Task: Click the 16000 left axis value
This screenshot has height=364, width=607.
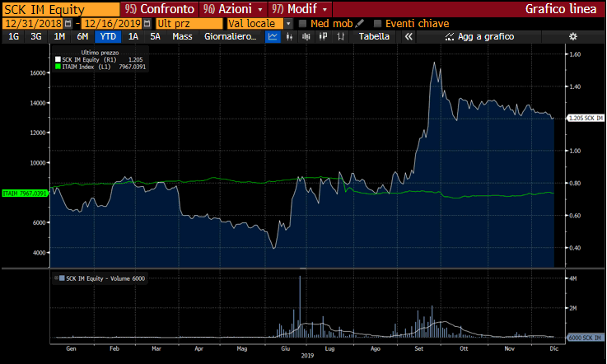Action: pyautogui.click(x=38, y=72)
